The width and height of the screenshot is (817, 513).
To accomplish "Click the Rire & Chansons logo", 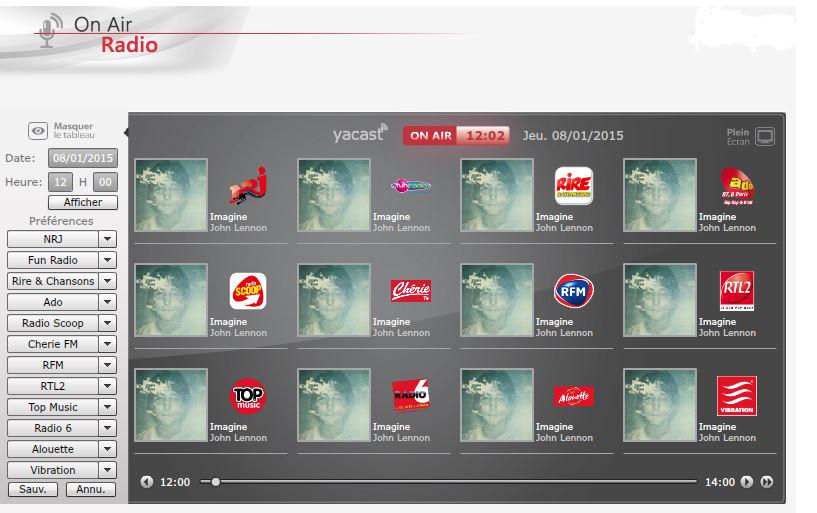I will 574,185.
